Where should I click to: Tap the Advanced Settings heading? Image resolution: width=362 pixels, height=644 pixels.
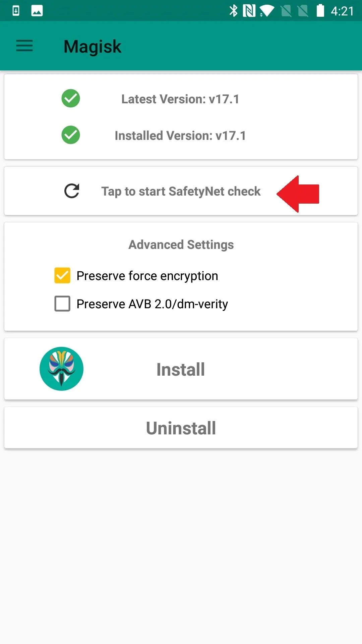coord(181,245)
